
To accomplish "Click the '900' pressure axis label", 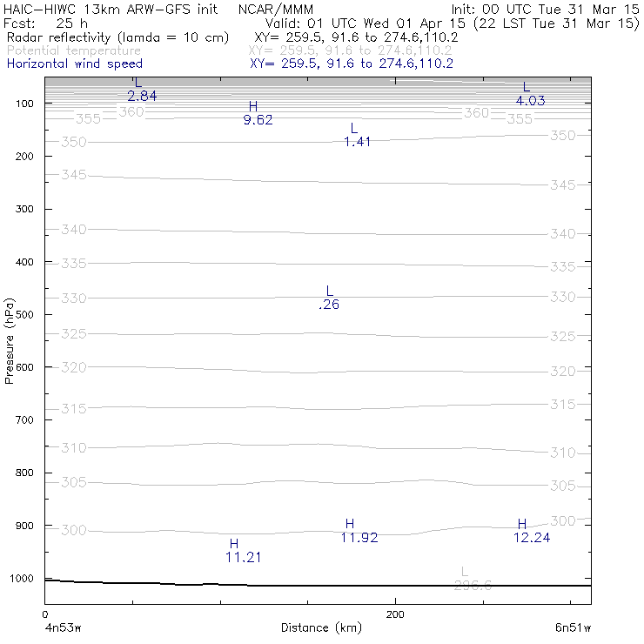I will pyautogui.click(x=24, y=526).
